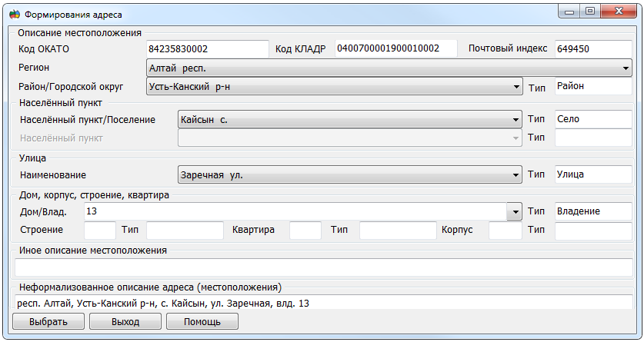Image resolution: width=644 pixels, height=342 pixels.
Task: Click Тип field showing Владение
Action: [x=592, y=211]
